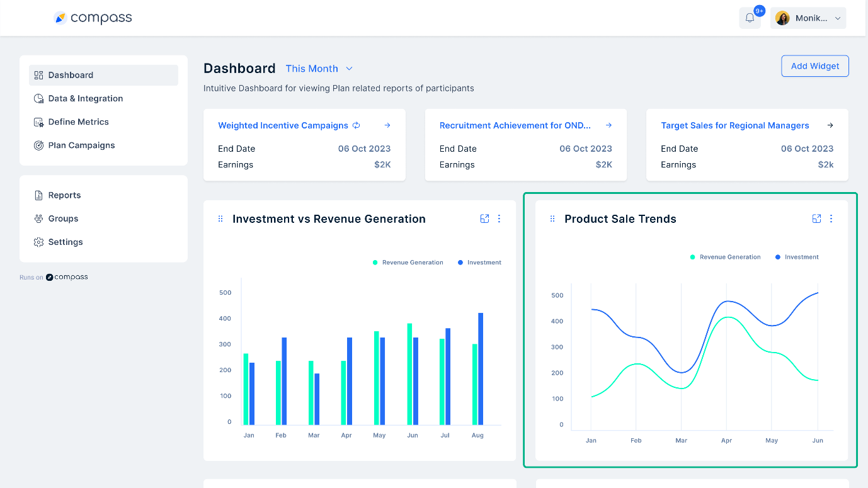The width and height of the screenshot is (868, 488).
Task: Open the notification bell
Action: 750,18
